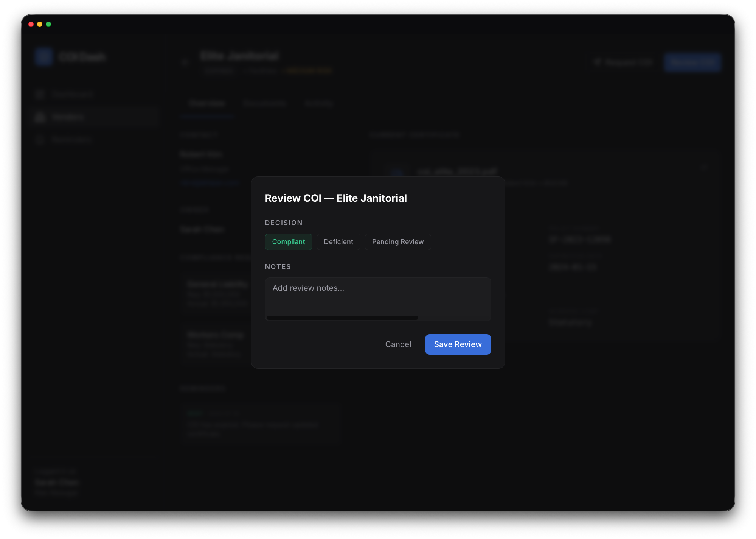756x539 pixels.
Task: Switch to the Documents tab
Action: pos(264,103)
